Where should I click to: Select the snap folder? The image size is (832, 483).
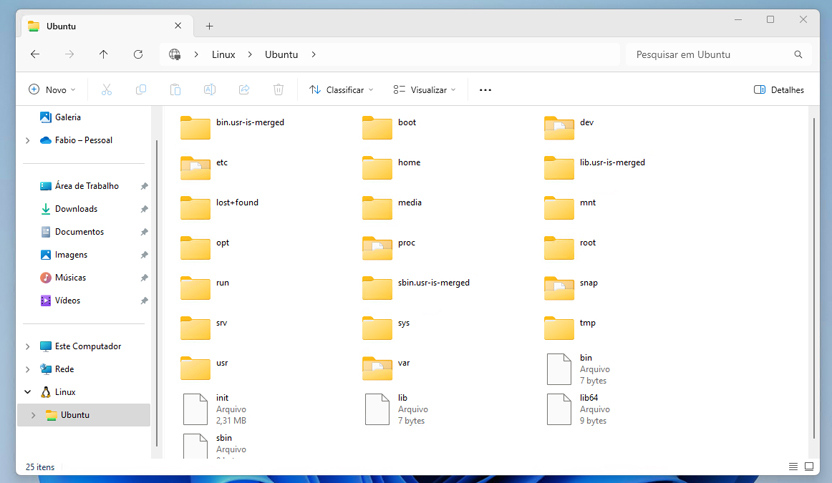pos(571,288)
